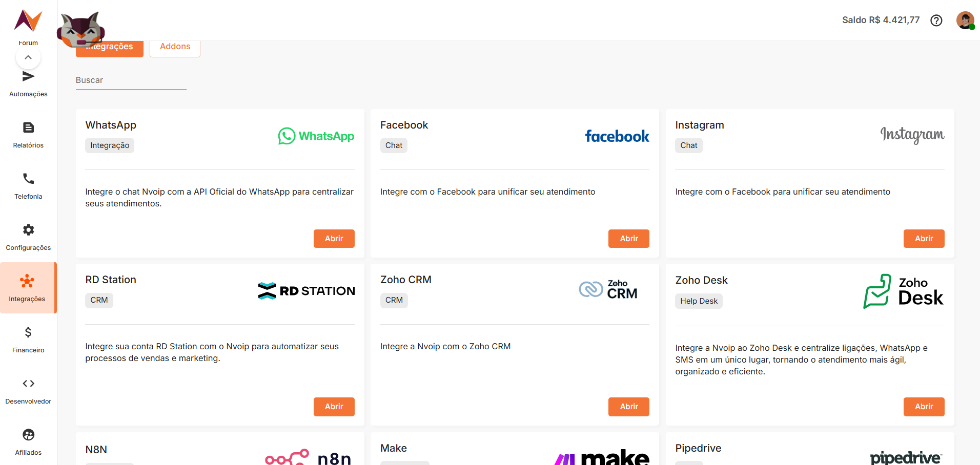Viewport: 980px width, 465px height.
Task: Click Abrir for RD Station
Action: (334, 407)
